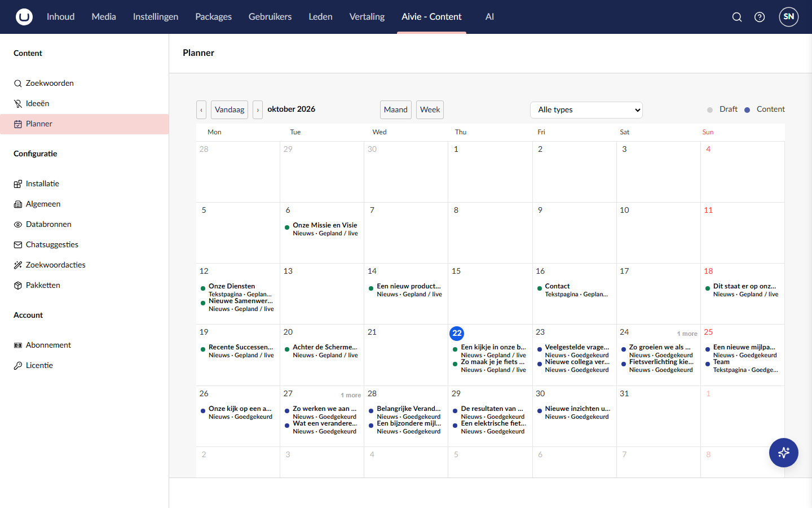Viewport: 812px width, 508px height.
Task: Click the Draft legend color dot
Action: [710, 110]
